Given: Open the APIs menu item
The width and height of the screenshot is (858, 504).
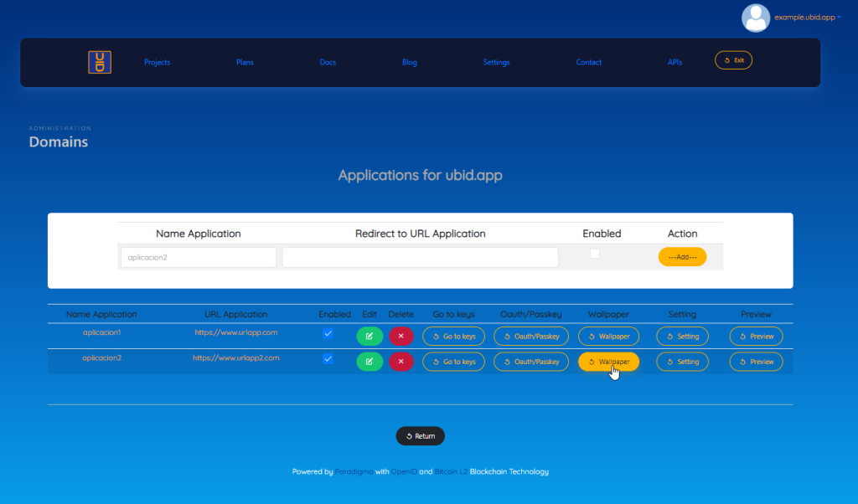Looking at the screenshot, I should [675, 62].
